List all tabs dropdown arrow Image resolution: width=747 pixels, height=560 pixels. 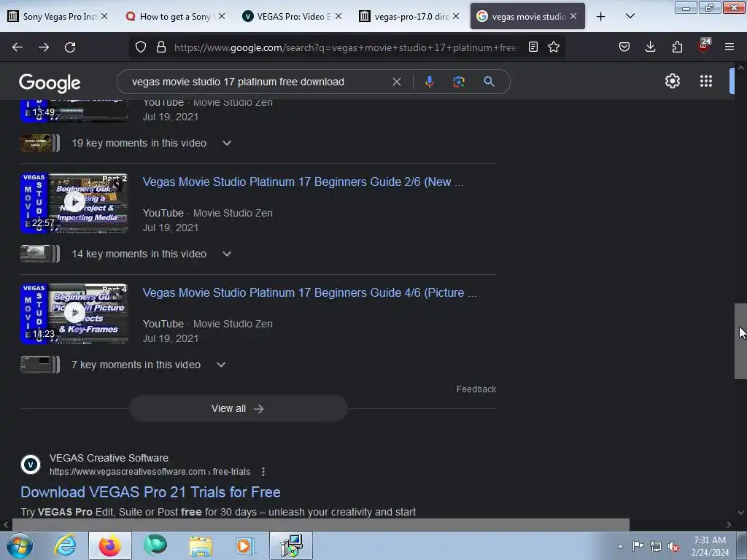[x=630, y=16]
